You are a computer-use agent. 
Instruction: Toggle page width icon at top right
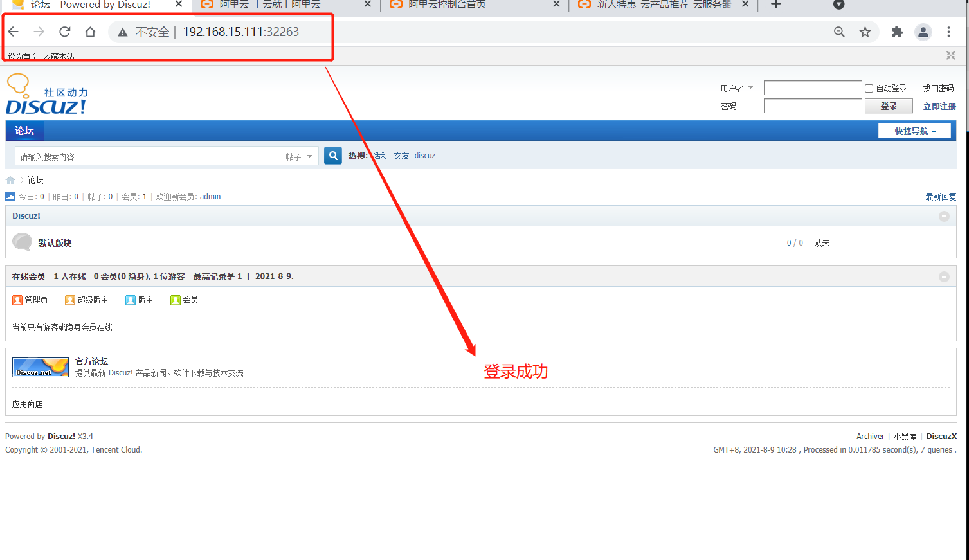click(x=950, y=55)
